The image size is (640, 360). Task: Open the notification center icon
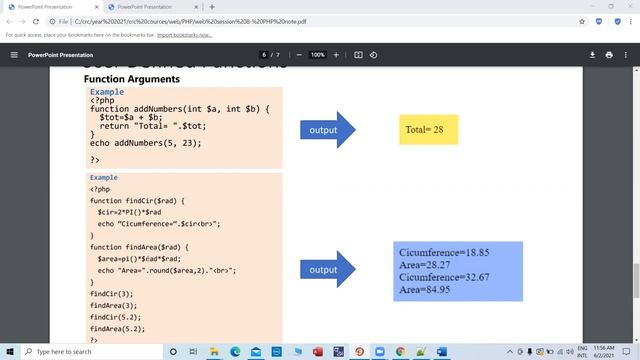pos(627,351)
